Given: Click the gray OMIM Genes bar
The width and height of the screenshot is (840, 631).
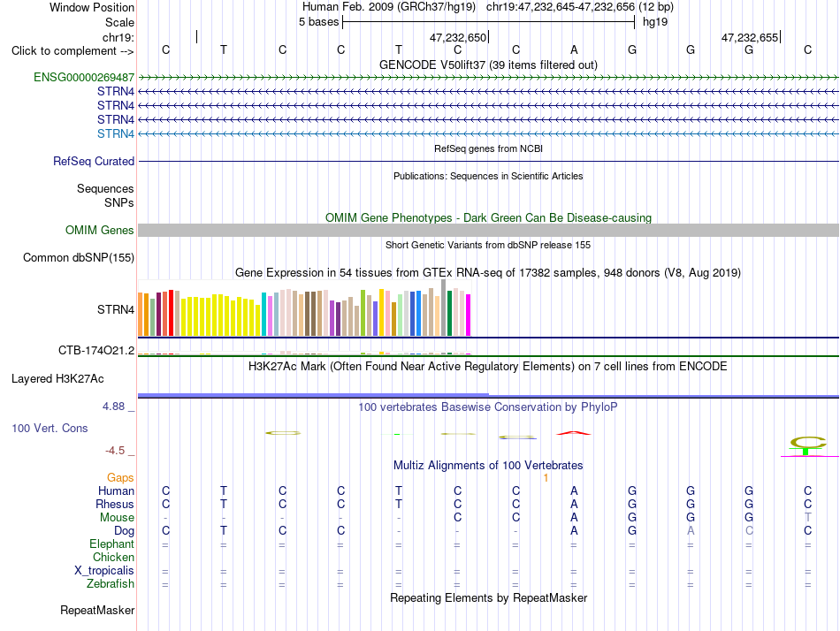Looking at the screenshot, I should pos(488,231).
